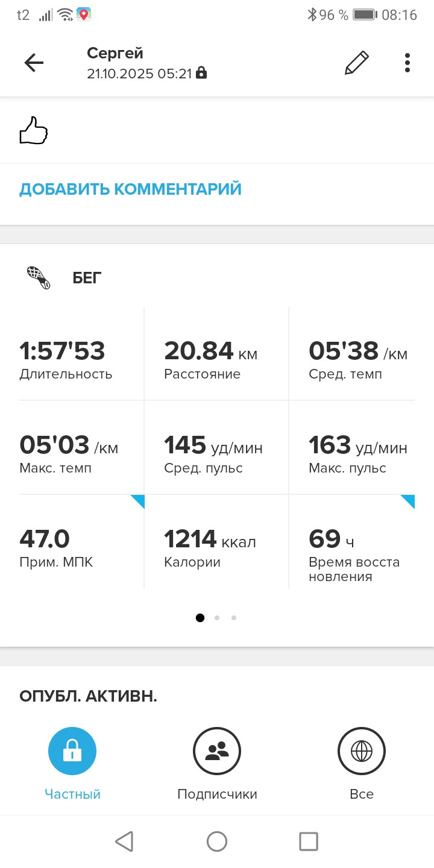Tap the maps notification icon in status bar
The width and height of the screenshot is (434, 868).
click(x=84, y=14)
